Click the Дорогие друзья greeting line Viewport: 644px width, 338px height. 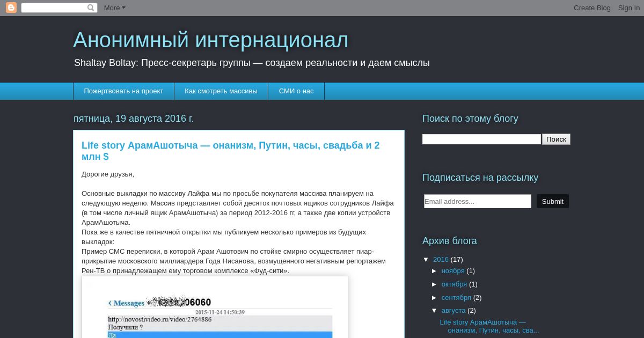[x=108, y=174]
